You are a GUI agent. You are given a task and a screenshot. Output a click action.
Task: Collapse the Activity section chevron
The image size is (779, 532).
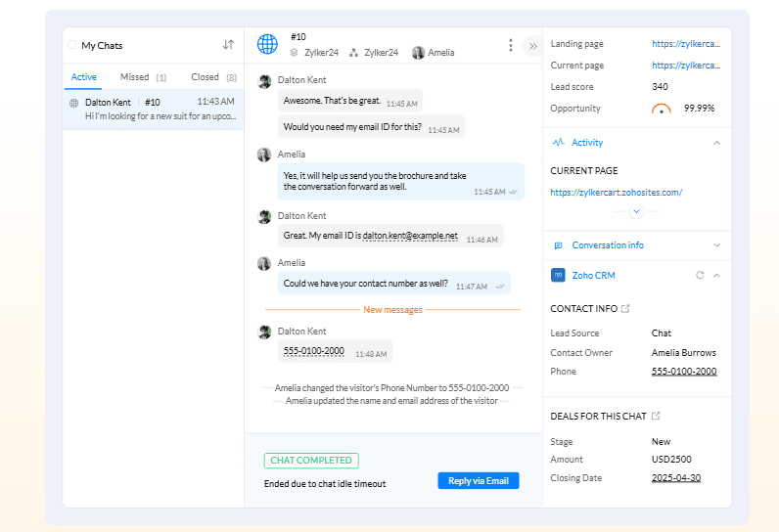(716, 143)
